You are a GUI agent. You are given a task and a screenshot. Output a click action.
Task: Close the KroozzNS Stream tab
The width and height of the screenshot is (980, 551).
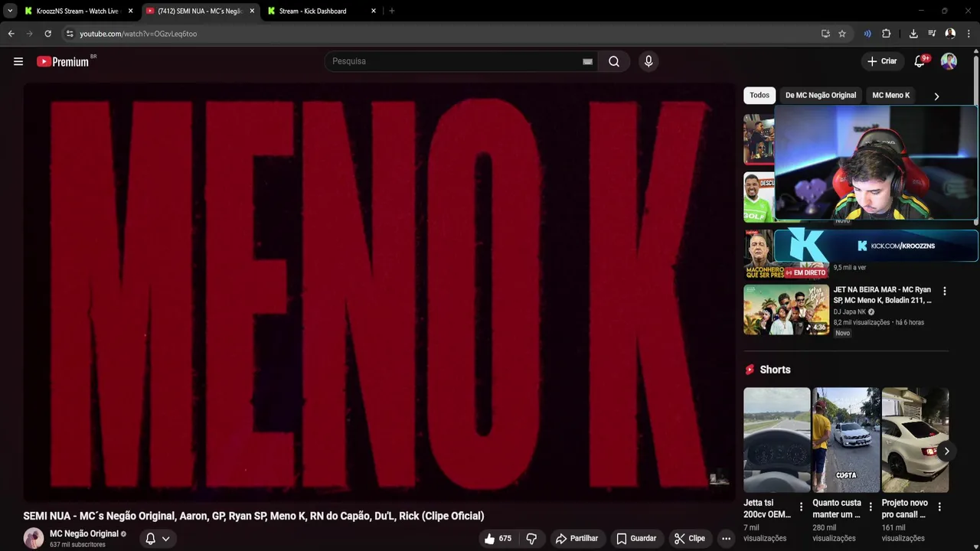pyautogui.click(x=130, y=11)
